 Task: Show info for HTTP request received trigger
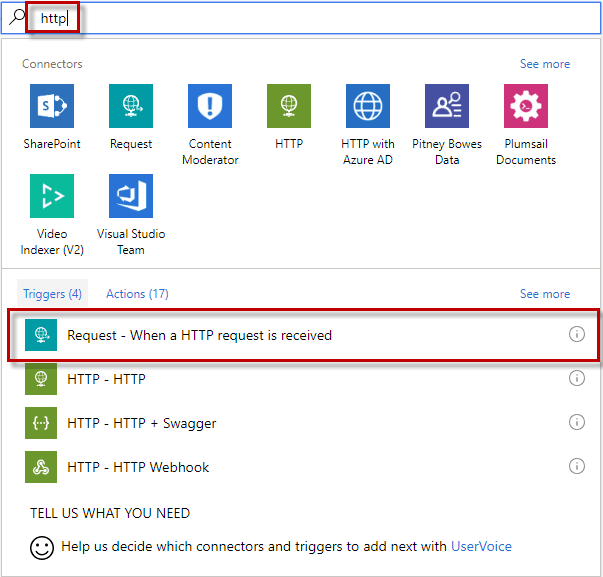pyautogui.click(x=576, y=334)
